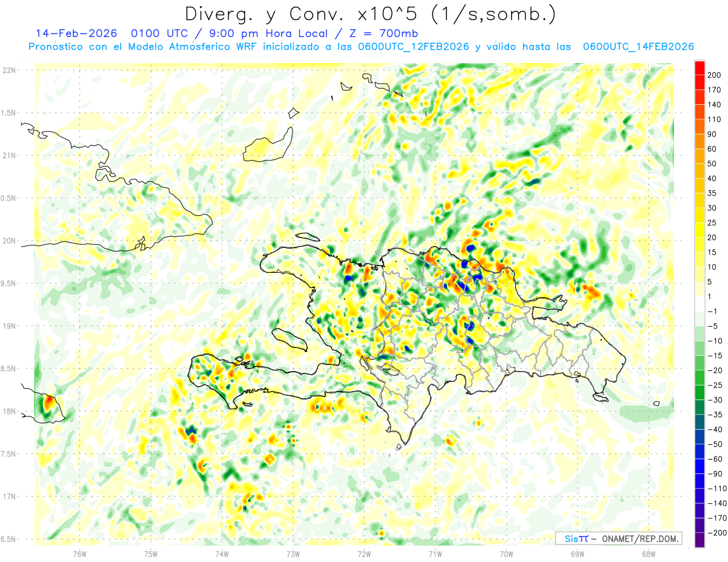Click the green swatch between -25 and -30

(699, 393)
